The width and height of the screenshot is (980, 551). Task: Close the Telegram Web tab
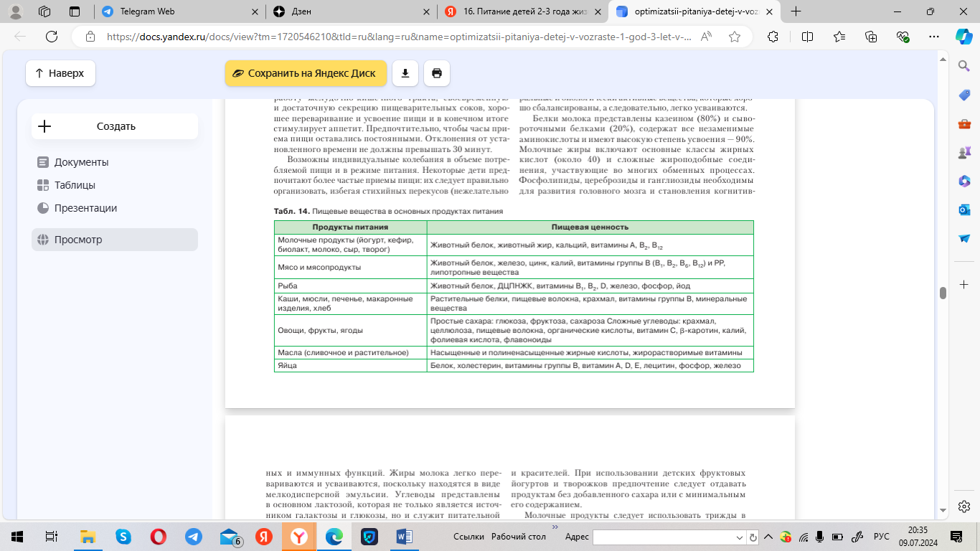255,11
